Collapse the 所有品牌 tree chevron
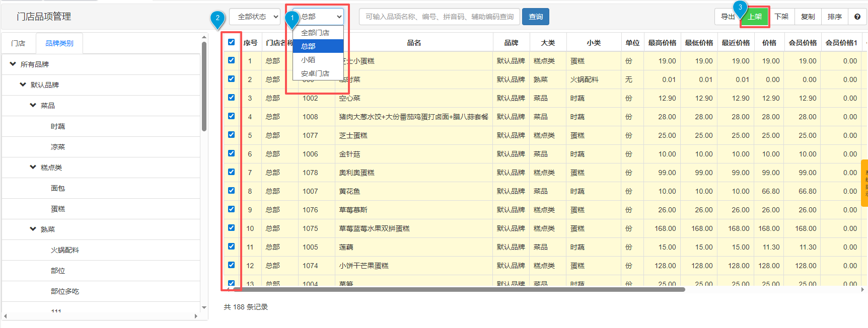 13,64
